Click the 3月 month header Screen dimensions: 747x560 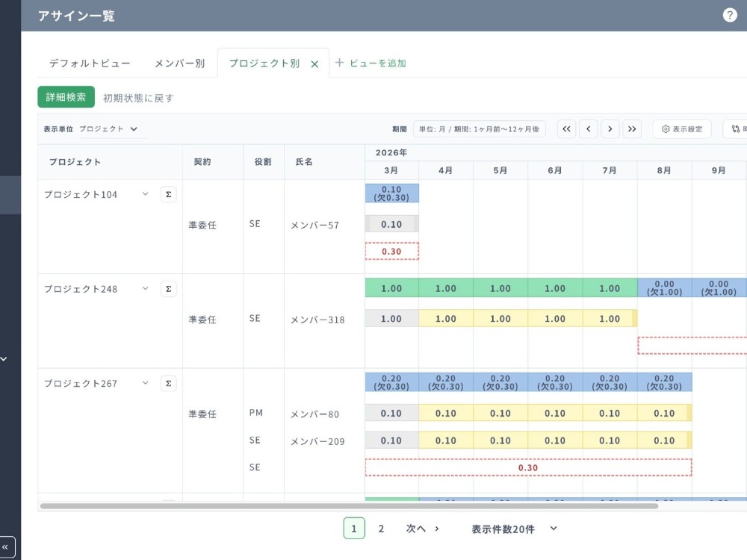click(x=391, y=170)
